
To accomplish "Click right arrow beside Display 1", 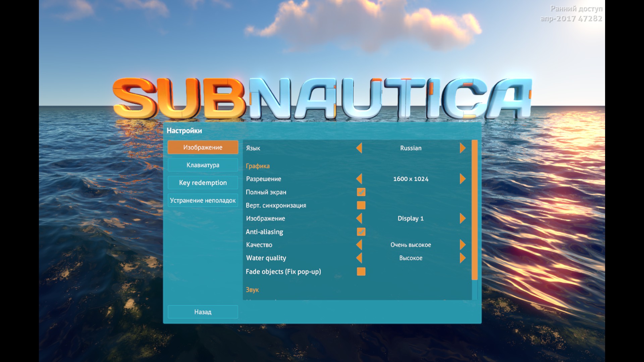I will 463,218.
